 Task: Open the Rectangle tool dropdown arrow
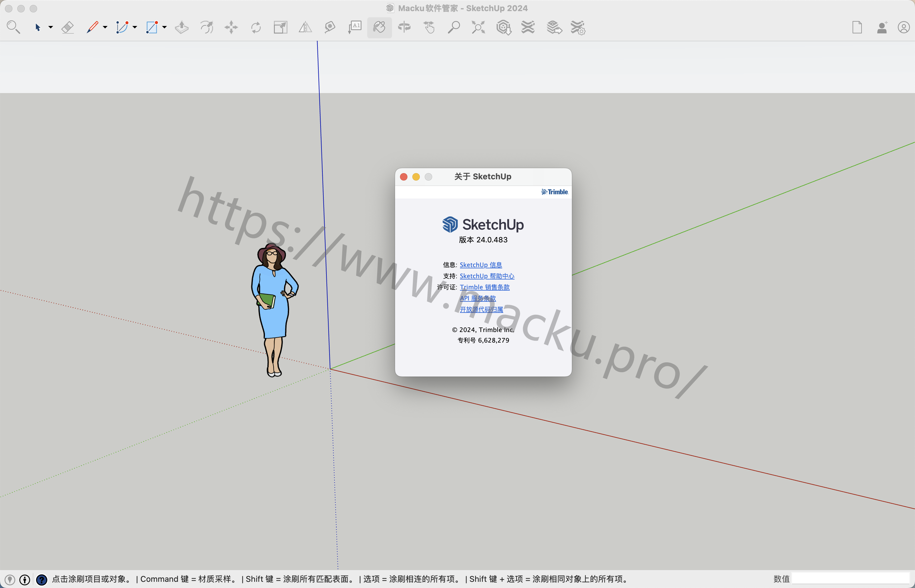pos(164,27)
